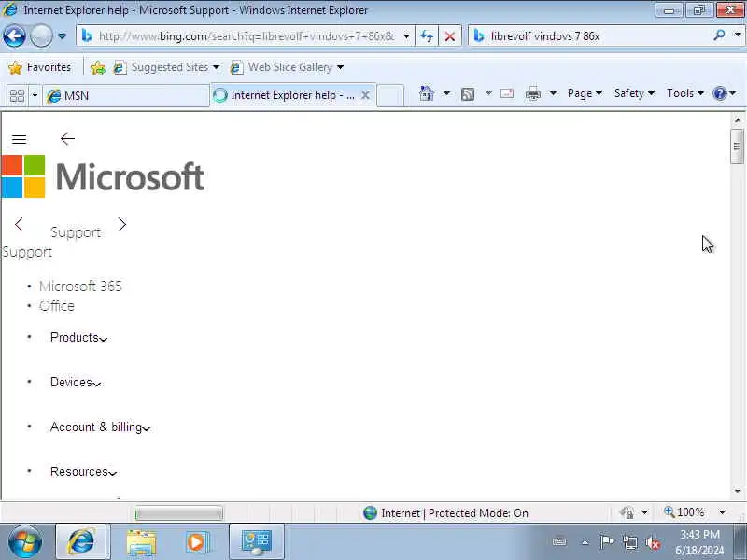Click the Action Center flag icon
Screen dimensions: 747x560
(606, 542)
